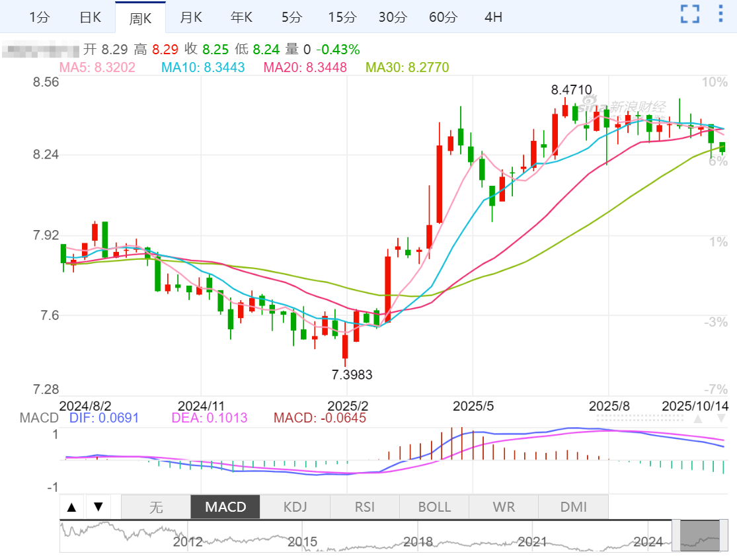Screen dimensions: 737x560
Task: Choose the 15分 interval tab
Action: tap(342, 17)
